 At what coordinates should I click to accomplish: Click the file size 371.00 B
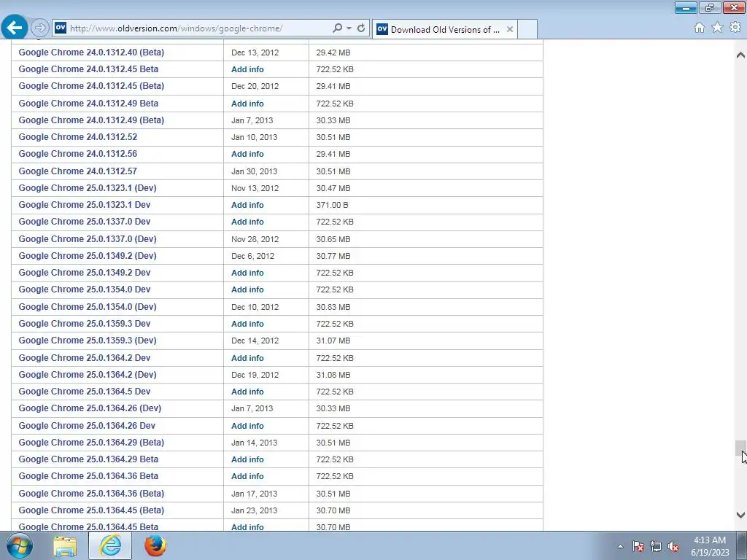333,205
